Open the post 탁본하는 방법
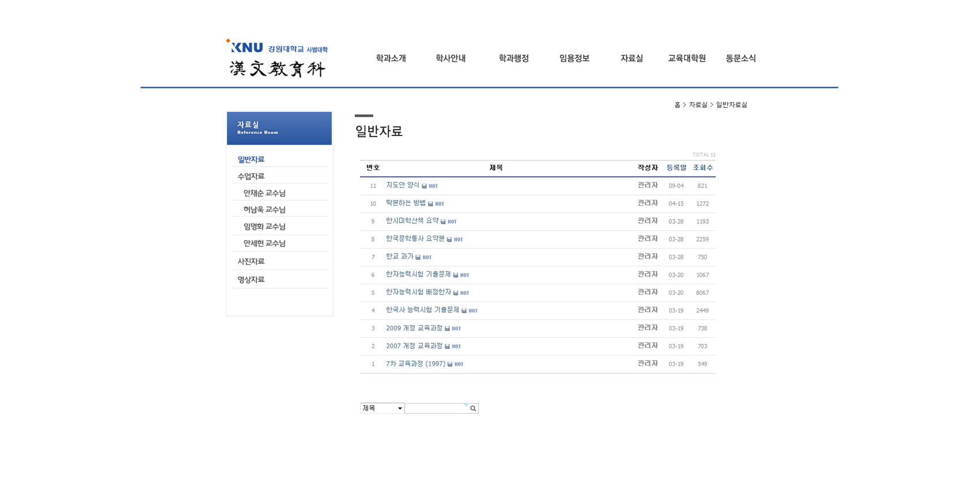The image size is (980, 490). (406, 203)
